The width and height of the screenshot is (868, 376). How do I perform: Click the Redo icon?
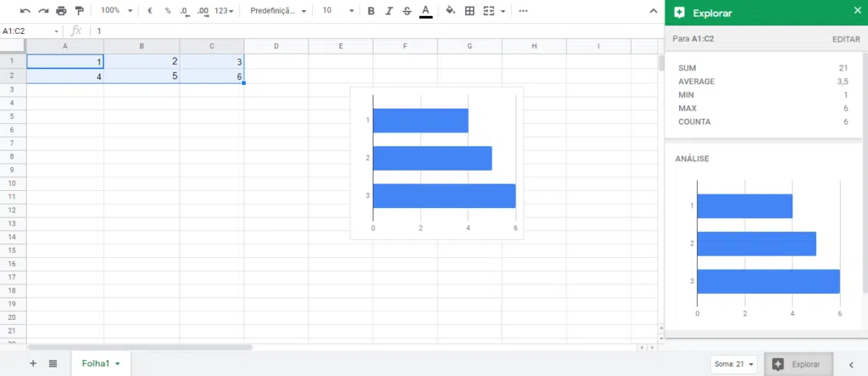(x=43, y=10)
